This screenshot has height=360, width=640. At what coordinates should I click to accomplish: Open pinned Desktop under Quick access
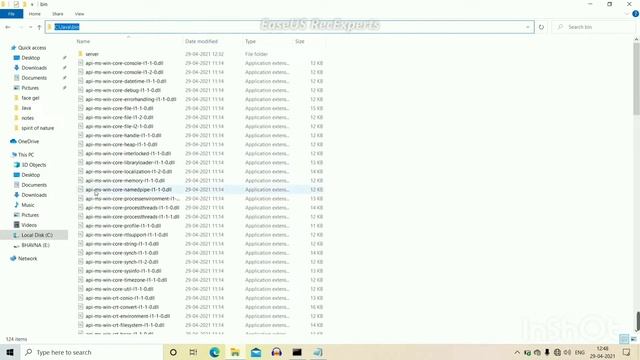(31, 58)
